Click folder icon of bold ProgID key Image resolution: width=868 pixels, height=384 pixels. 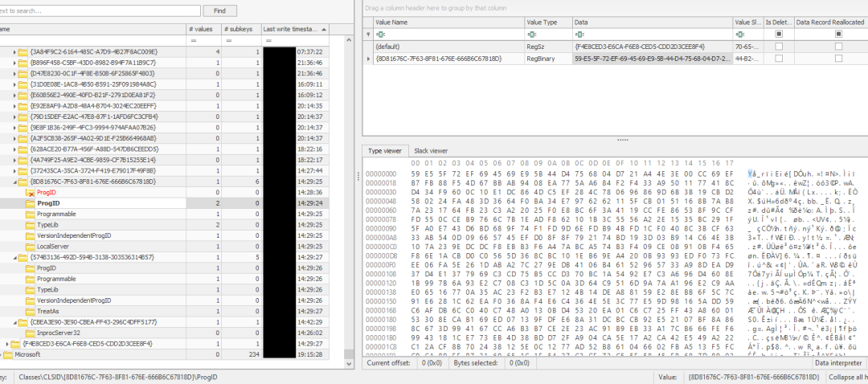click(31, 203)
